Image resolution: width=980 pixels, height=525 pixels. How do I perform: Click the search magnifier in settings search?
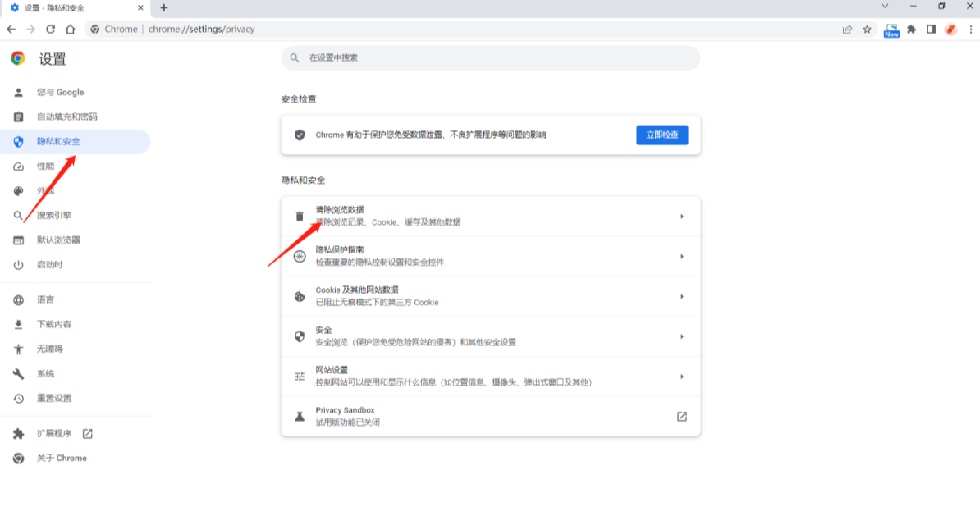pos(295,57)
